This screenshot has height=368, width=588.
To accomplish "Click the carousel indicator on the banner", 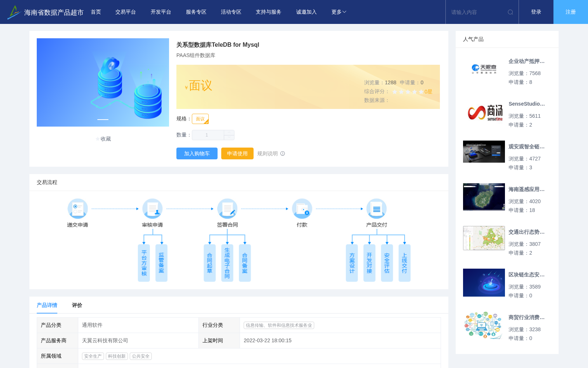I will pos(103,120).
